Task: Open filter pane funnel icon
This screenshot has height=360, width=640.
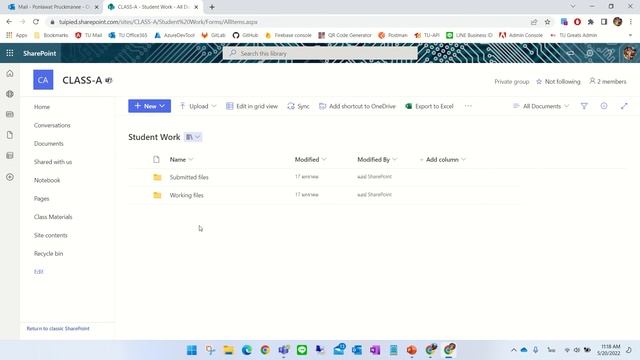Action: click(x=584, y=106)
